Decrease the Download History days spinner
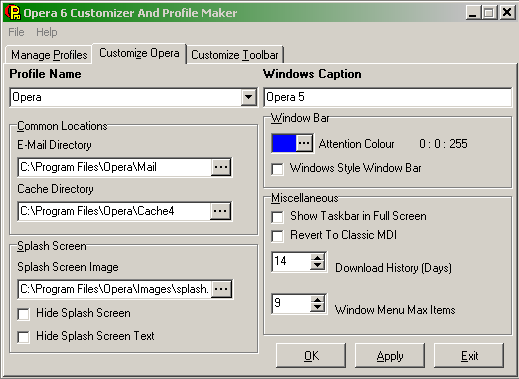Viewport: 519px width, 379px height. 318,266
